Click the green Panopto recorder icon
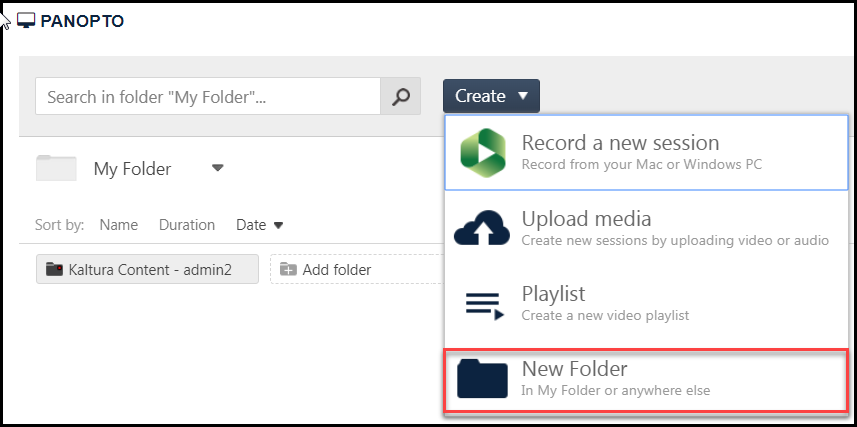 (x=483, y=153)
